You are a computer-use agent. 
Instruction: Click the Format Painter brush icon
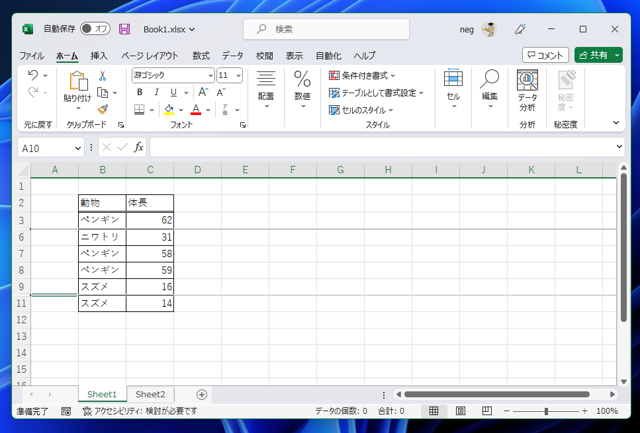tap(102, 109)
